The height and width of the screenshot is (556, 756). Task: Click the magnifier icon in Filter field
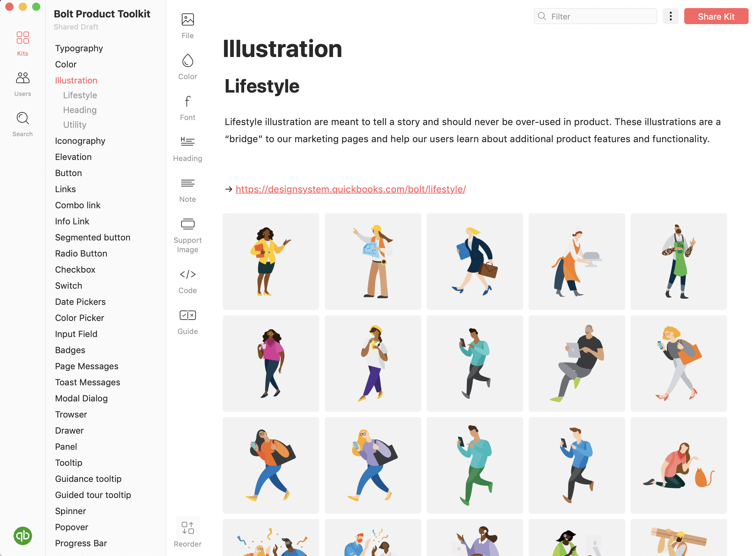tap(542, 16)
